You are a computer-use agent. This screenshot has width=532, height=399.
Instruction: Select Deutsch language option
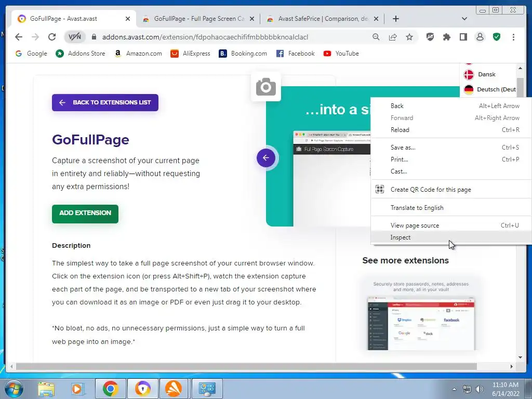(489, 89)
